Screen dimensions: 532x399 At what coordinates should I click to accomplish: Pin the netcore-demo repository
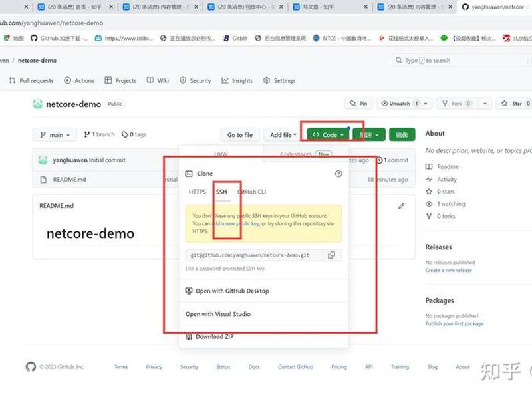(358, 104)
